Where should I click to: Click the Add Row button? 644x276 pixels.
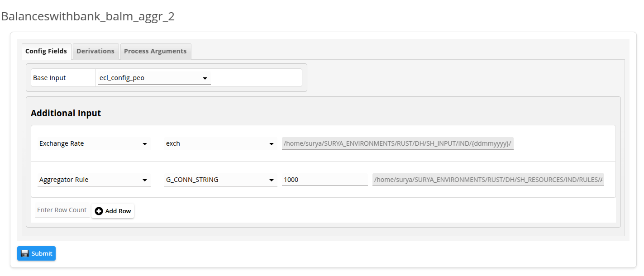coord(113,211)
